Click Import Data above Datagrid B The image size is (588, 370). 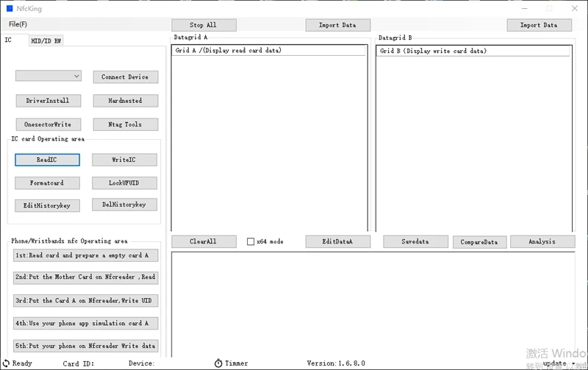click(539, 25)
